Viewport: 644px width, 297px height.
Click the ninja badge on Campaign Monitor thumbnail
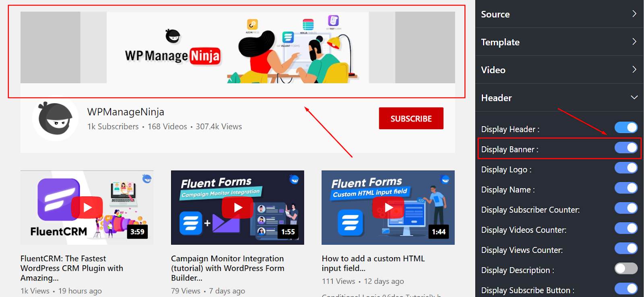[x=295, y=179]
